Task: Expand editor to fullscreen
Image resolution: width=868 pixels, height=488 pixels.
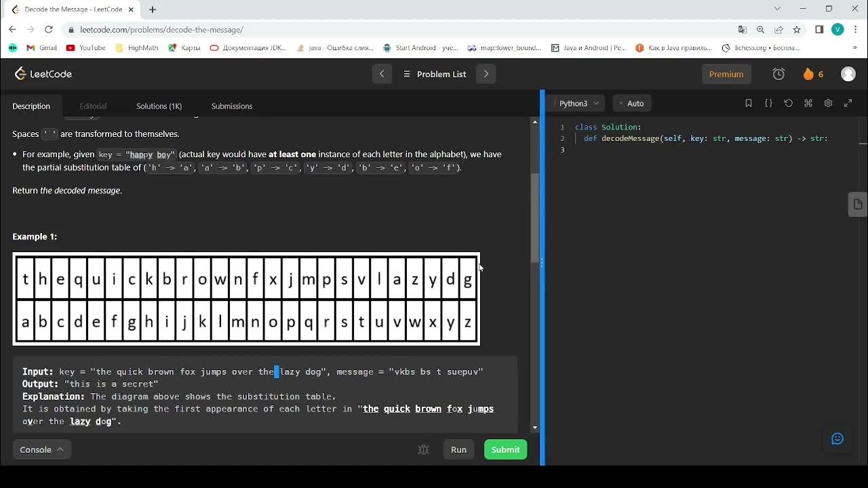Action: tap(848, 103)
